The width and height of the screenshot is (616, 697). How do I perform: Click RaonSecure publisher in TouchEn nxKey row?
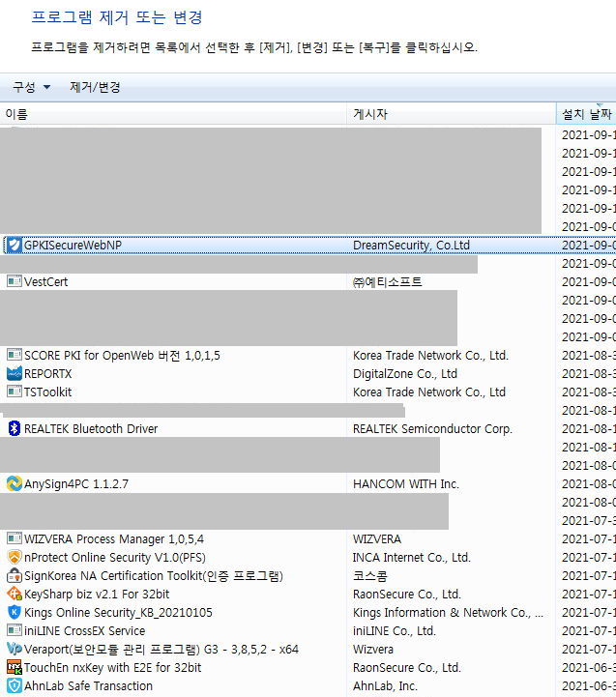406,668
